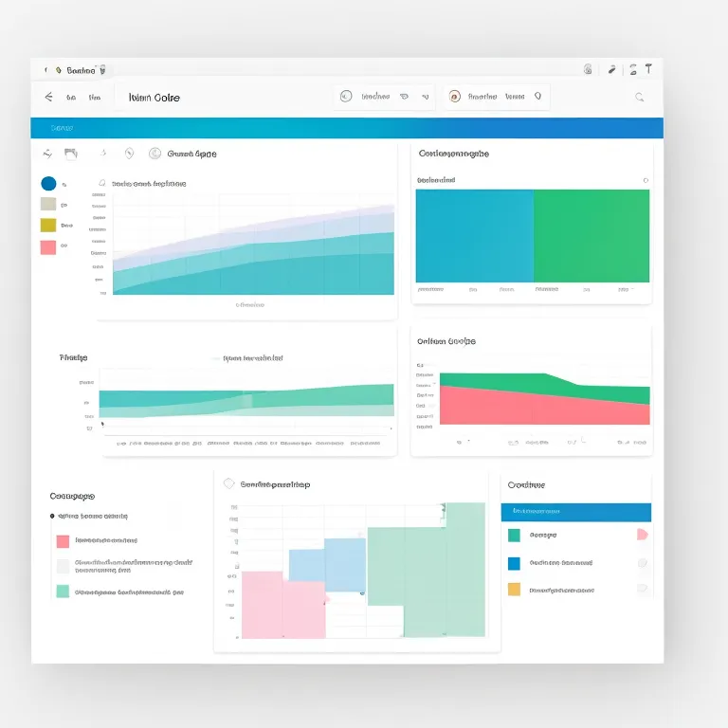Select the radio circle beside the bottom chart title
The image size is (728, 728).
click(x=228, y=483)
